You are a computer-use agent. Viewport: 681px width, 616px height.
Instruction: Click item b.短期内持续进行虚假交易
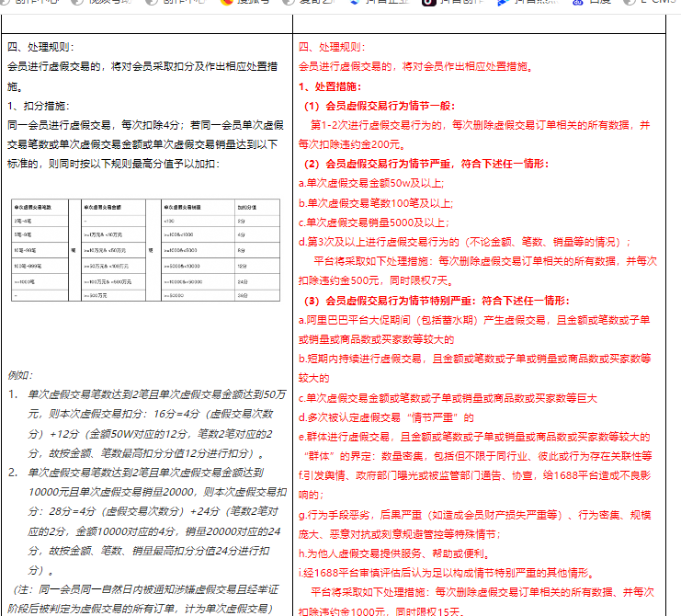(475, 359)
